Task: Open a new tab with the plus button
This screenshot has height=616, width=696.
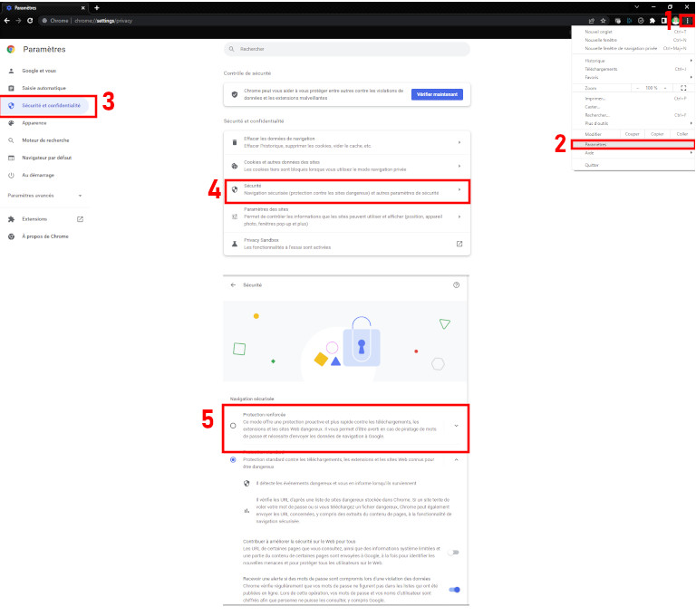Action: tap(97, 7)
